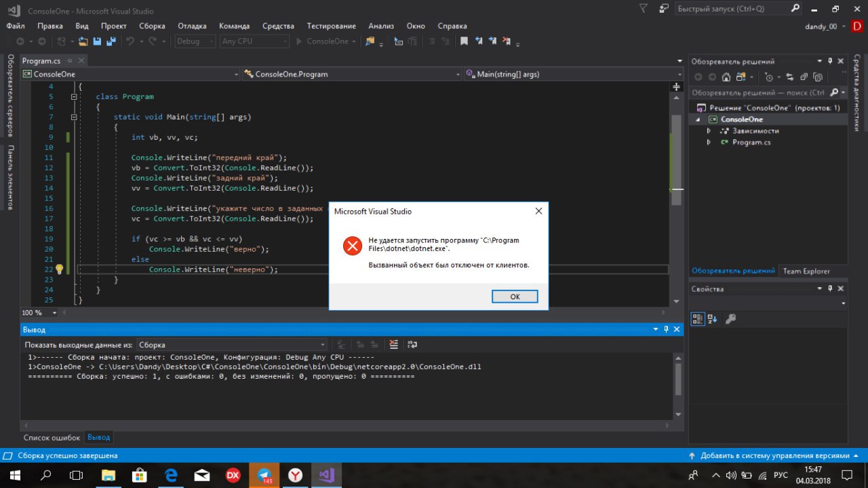Open the Main(string[] args) member dropdown
The image size is (868, 488).
[x=574, y=74]
